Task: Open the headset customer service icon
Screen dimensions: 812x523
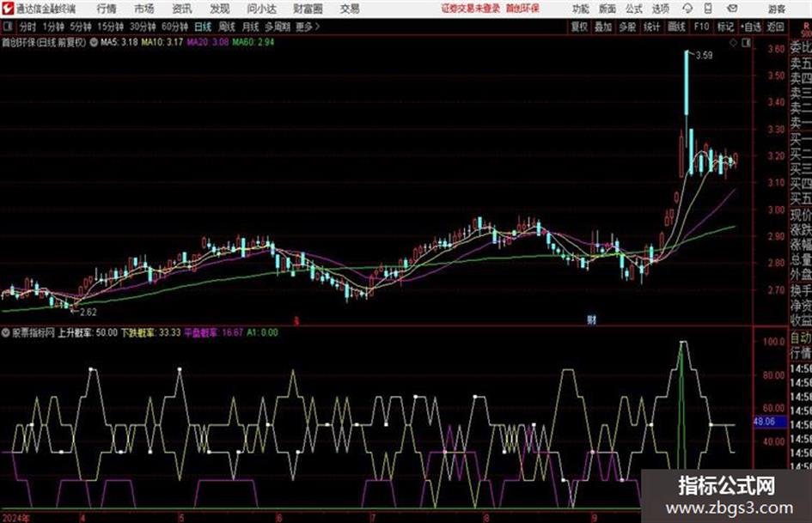Action: 687,9
